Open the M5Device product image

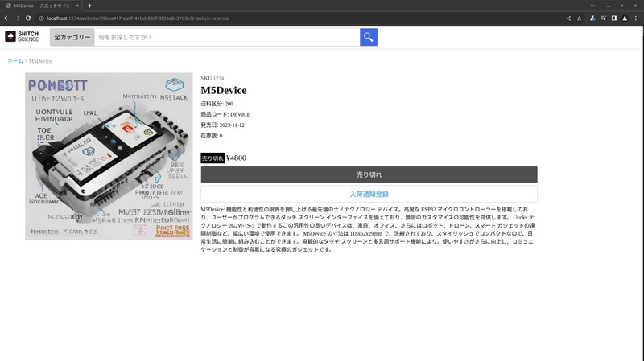pos(109,156)
